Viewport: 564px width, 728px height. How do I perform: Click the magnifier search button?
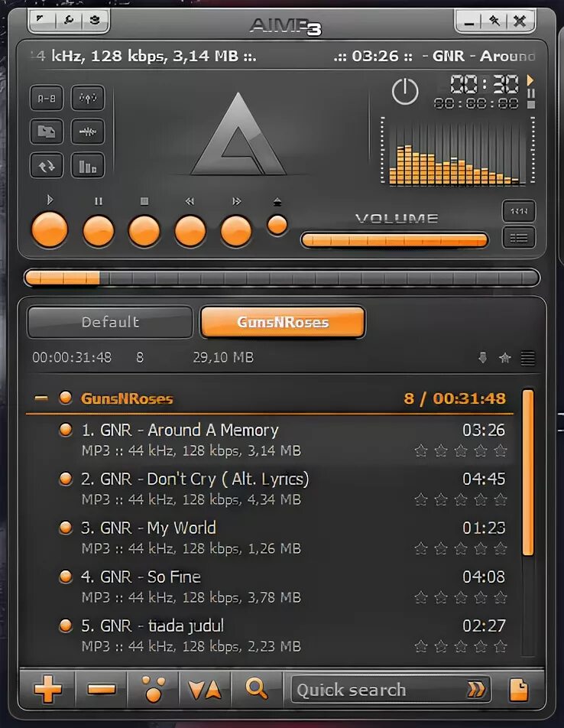256,688
